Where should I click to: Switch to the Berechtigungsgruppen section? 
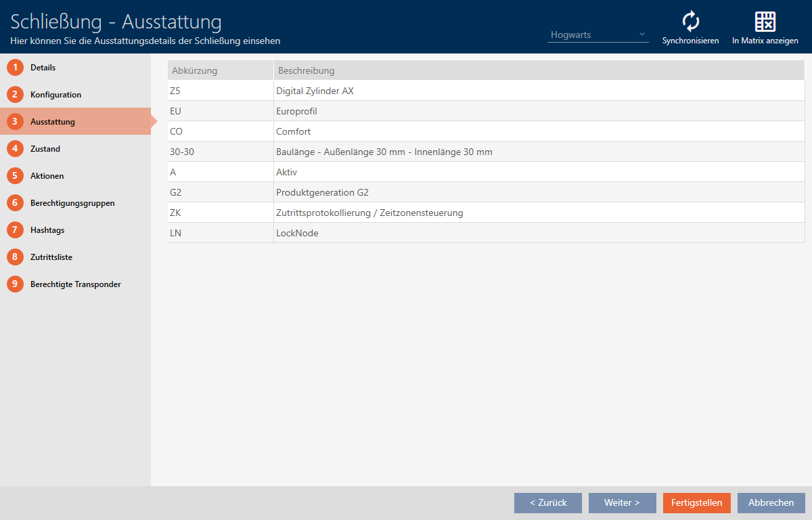point(72,203)
